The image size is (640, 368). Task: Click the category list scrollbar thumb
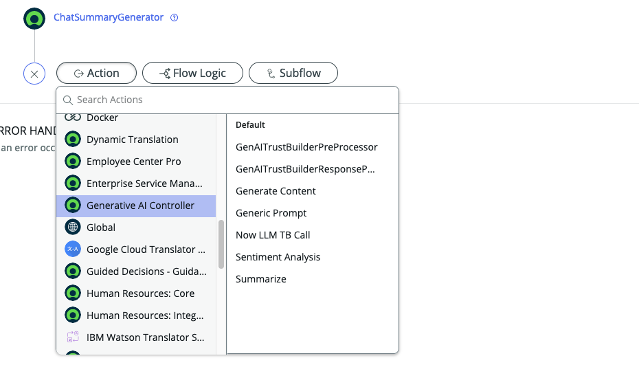[221, 244]
